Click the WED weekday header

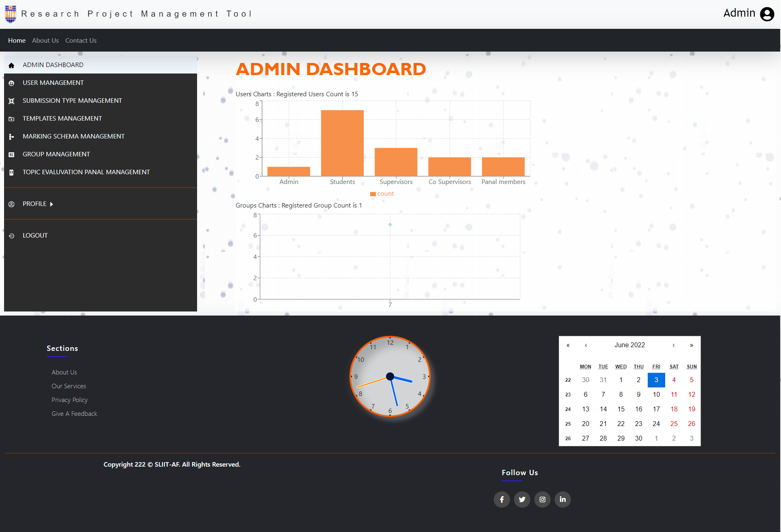(x=621, y=367)
